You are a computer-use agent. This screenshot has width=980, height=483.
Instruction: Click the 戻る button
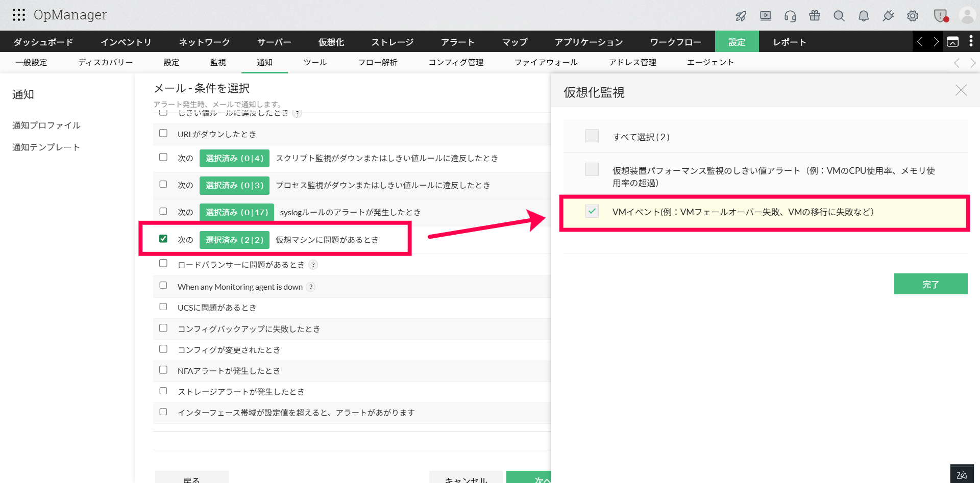coord(191,477)
